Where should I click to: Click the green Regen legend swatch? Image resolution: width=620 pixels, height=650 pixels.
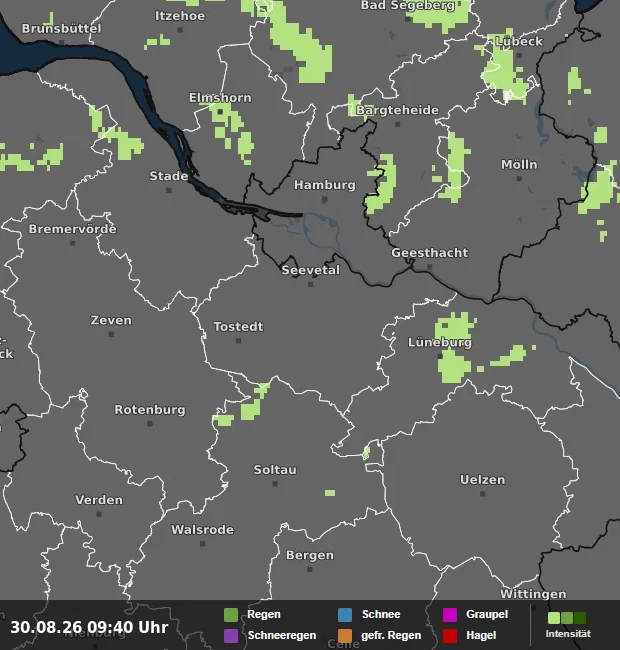[x=231, y=615]
